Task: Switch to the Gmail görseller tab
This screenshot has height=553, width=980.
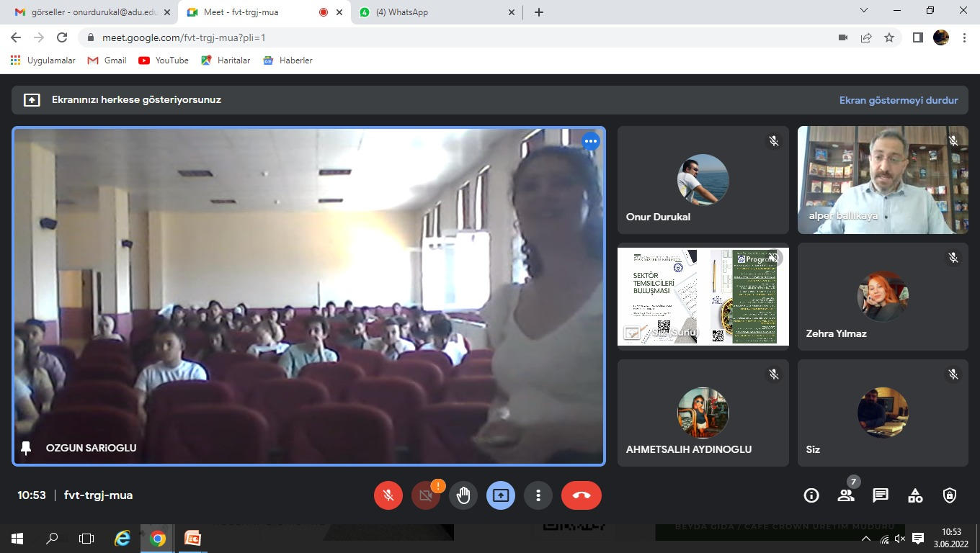Action: point(92,12)
